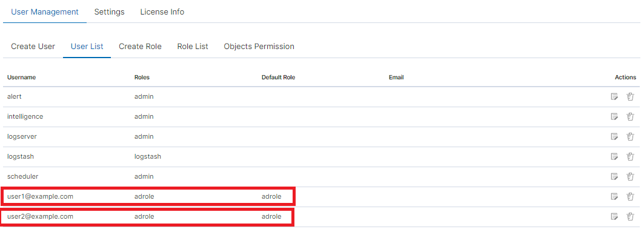Viewport: 644px width, 232px height.
Task: Select the intelligence username cell
Action: pyautogui.click(x=25, y=117)
